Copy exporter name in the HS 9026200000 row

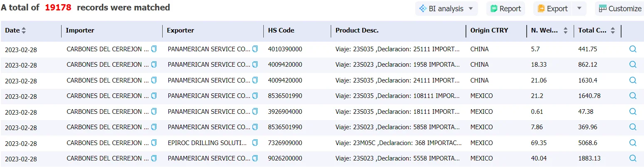click(255, 158)
